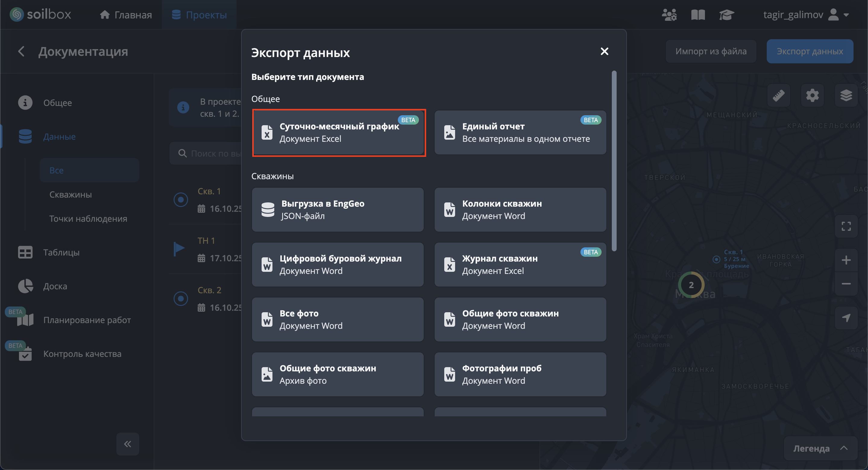Open map settings gear icon
The width and height of the screenshot is (868, 470).
[x=812, y=96]
